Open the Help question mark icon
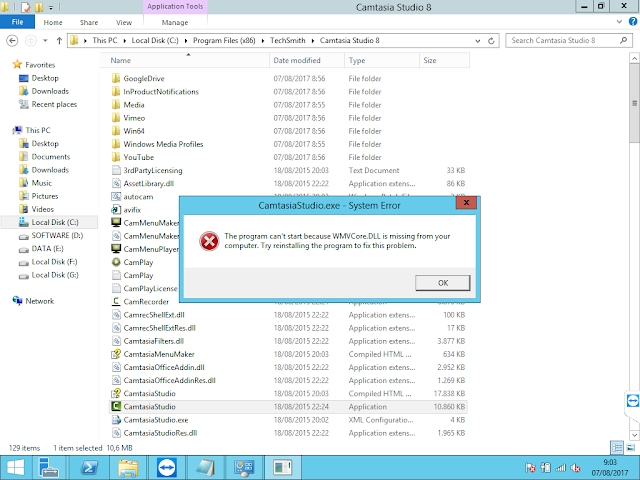 (633, 22)
